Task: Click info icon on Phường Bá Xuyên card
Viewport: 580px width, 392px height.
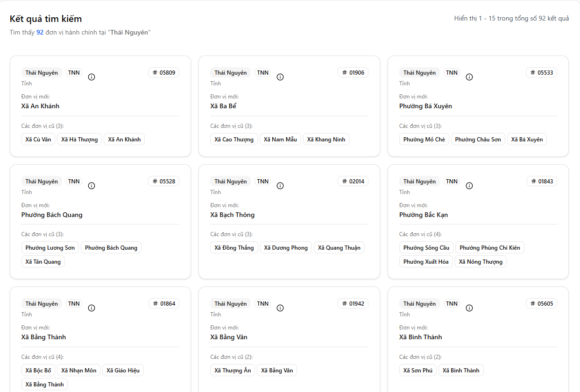Action: point(469,77)
